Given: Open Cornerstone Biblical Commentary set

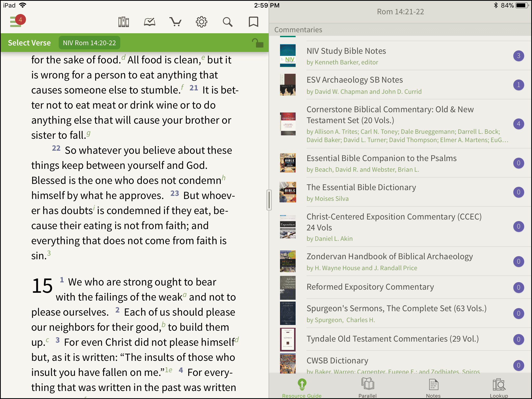Looking at the screenshot, I should [x=400, y=124].
